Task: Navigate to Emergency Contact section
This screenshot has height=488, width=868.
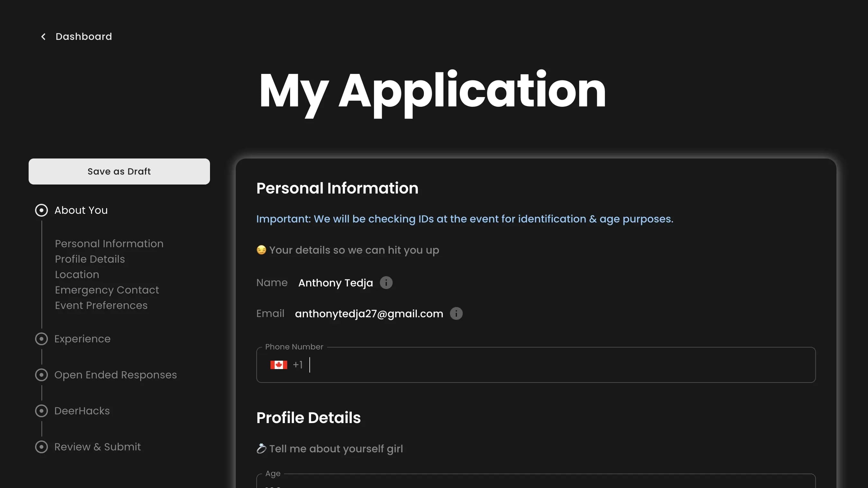Action: [x=107, y=290]
